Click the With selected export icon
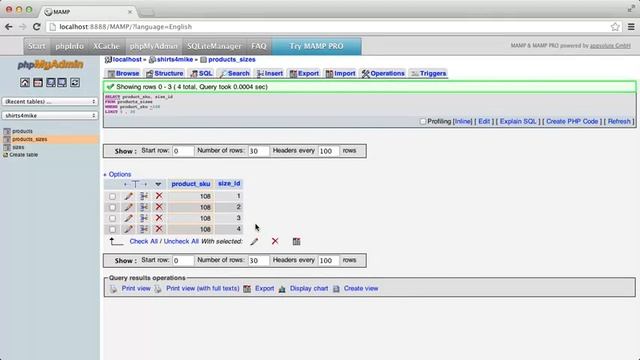 coord(296,242)
